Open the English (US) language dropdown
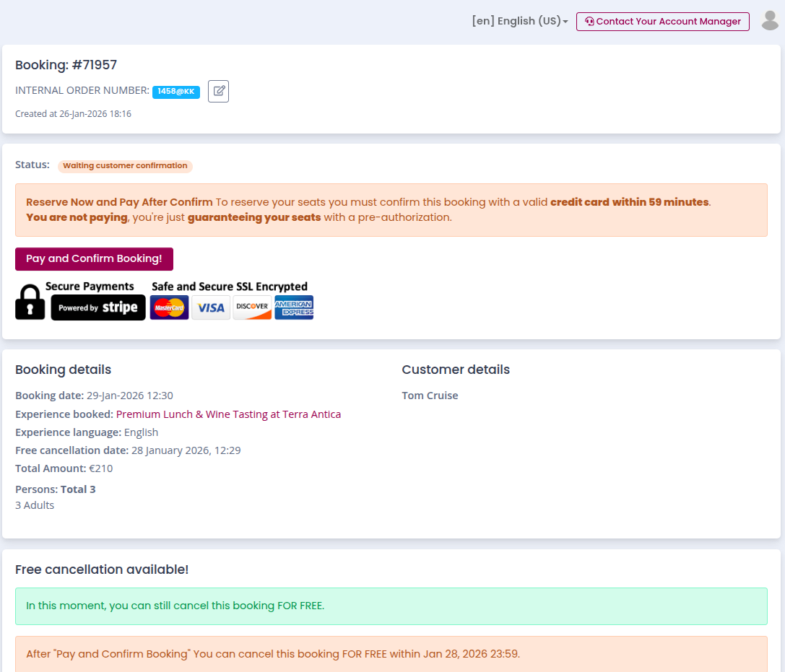This screenshot has height=672, width=785. tap(519, 22)
